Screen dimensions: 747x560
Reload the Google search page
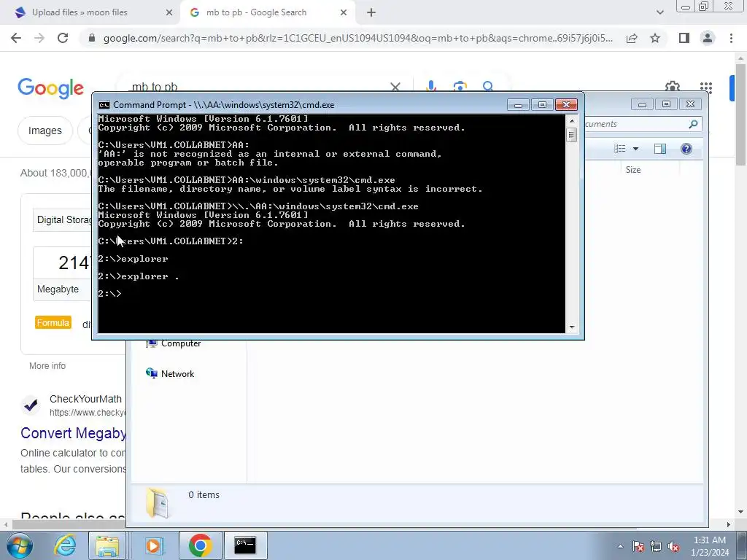[x=63, y=38]
